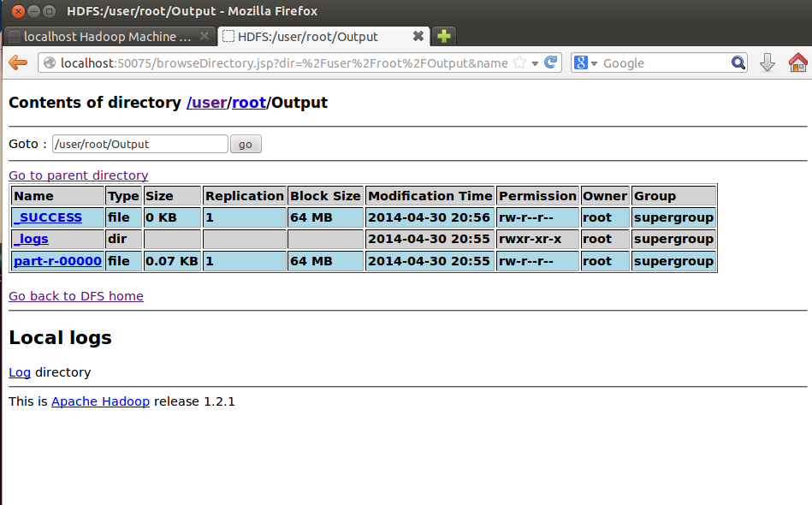Image resolution: width=812 pixels, height=505 pixels.
Task: Click the 2014-04-30 20:56 time cell
Action: click(430, 217)
